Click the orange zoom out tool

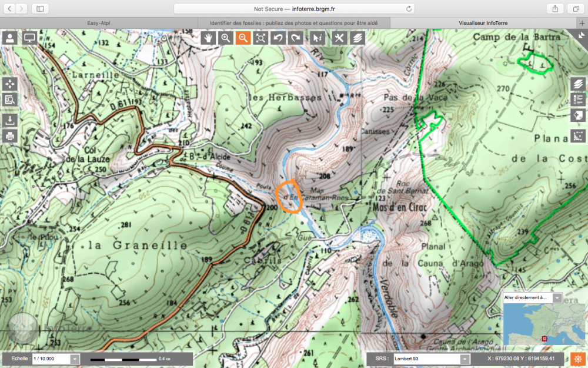(x=243, y=38)
